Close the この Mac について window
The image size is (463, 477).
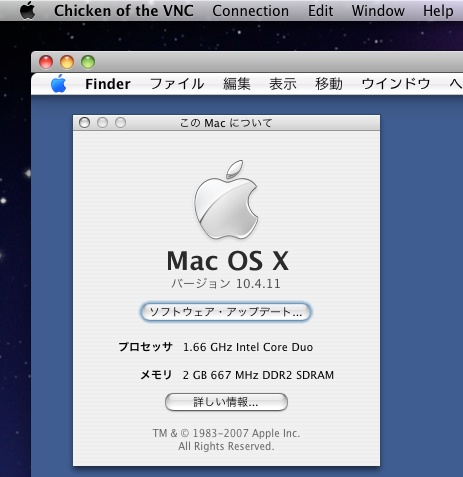84,123
